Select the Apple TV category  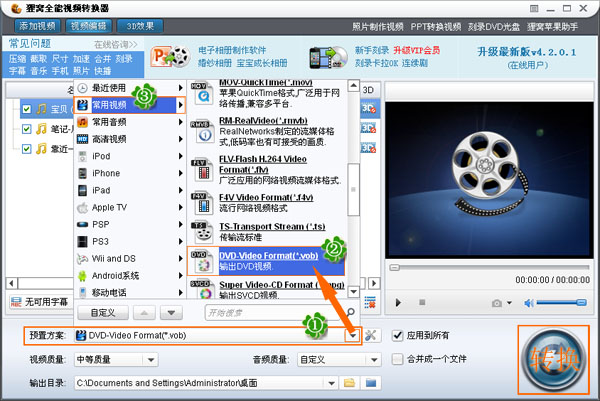click(129, 207)
